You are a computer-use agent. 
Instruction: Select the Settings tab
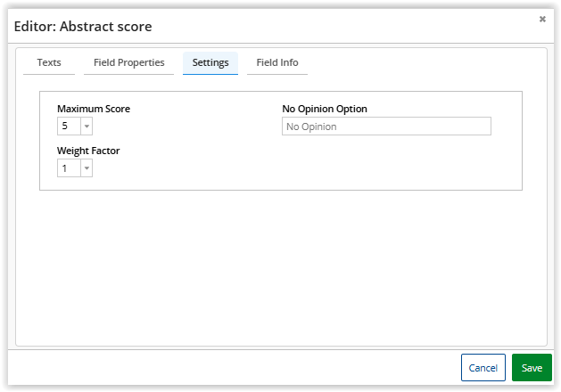(210, 63)
